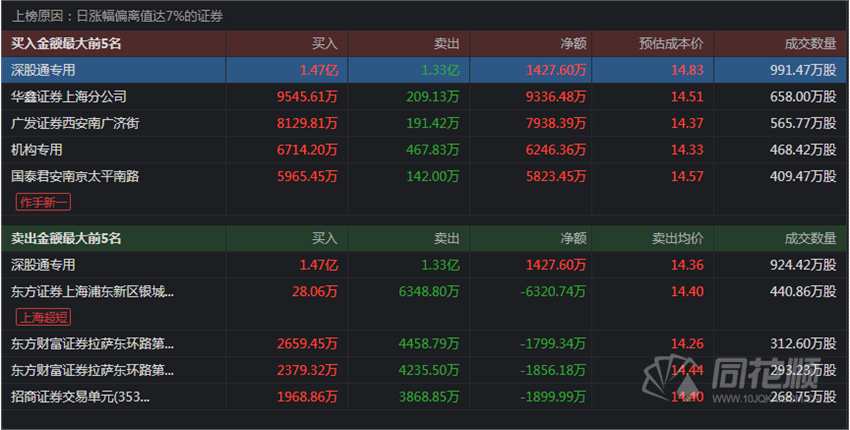Click 净额 column header in sell table

574,238
